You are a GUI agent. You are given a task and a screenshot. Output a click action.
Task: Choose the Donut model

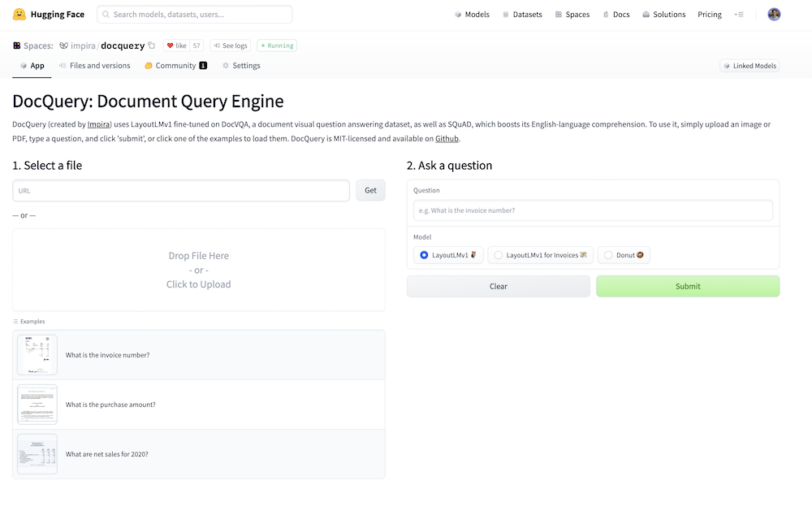pos(624,254)
